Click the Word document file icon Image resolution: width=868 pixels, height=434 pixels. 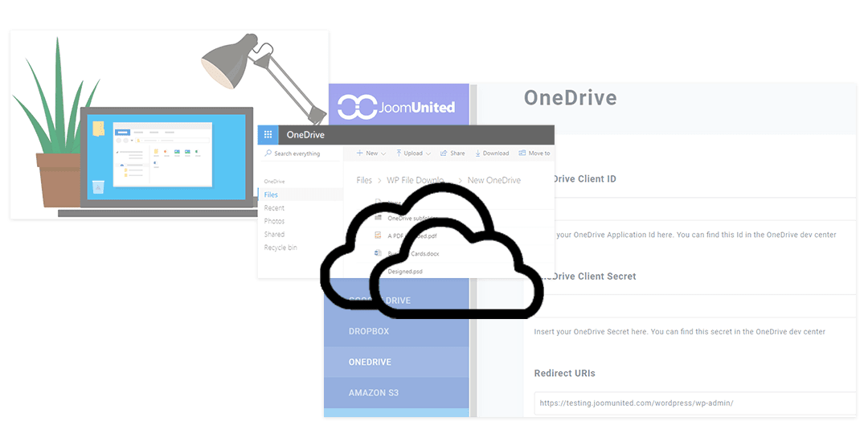379,253
